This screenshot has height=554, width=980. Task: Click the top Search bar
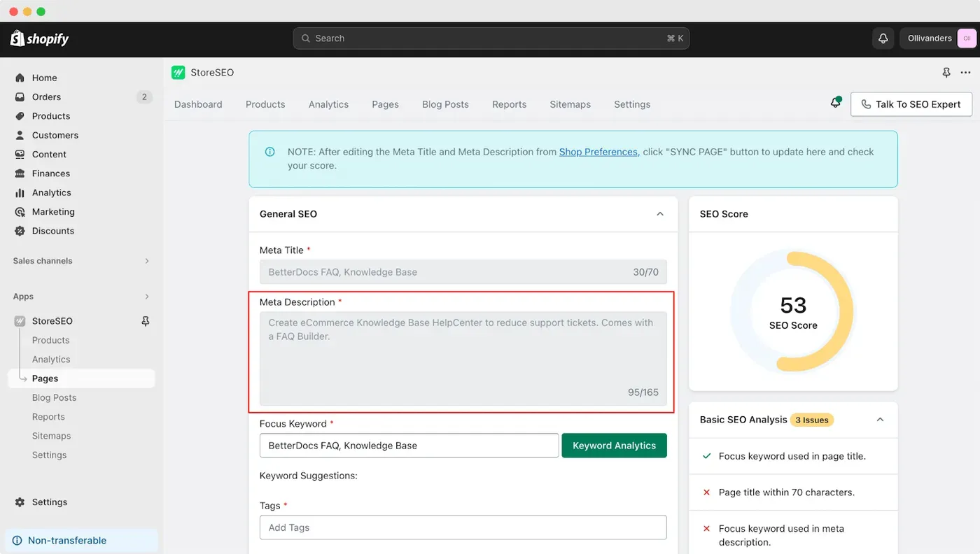pyautogui.click(x=491, y=38)
